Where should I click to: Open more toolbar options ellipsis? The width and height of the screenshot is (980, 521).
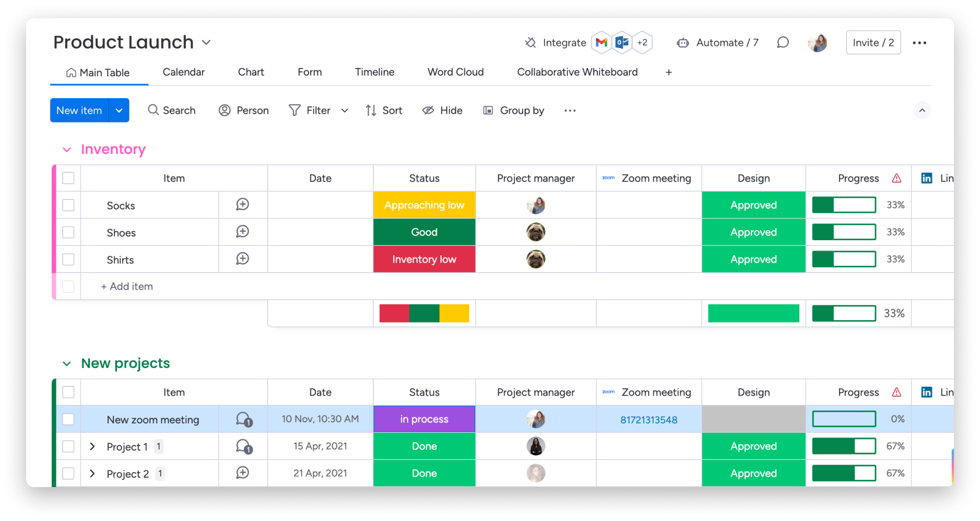[570, 111]
